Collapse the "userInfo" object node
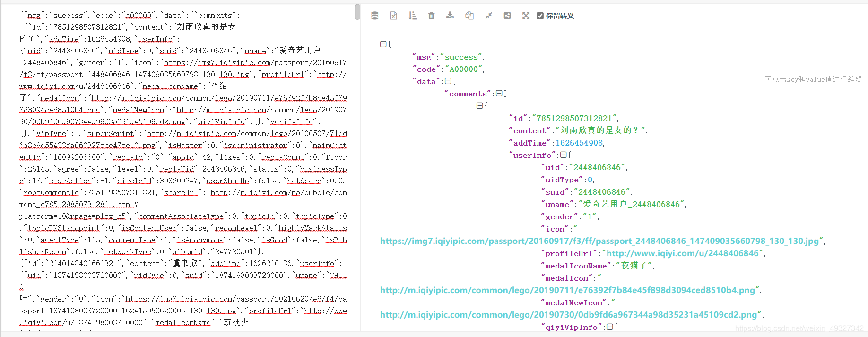868x337 pixels. click(x=564, y=155)
